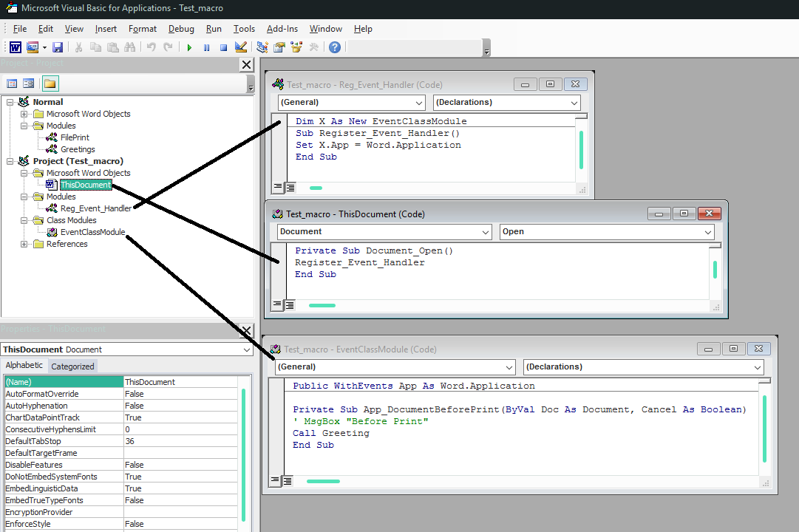Open the ThisDocument object dropdown in Properties

[246, 349]
